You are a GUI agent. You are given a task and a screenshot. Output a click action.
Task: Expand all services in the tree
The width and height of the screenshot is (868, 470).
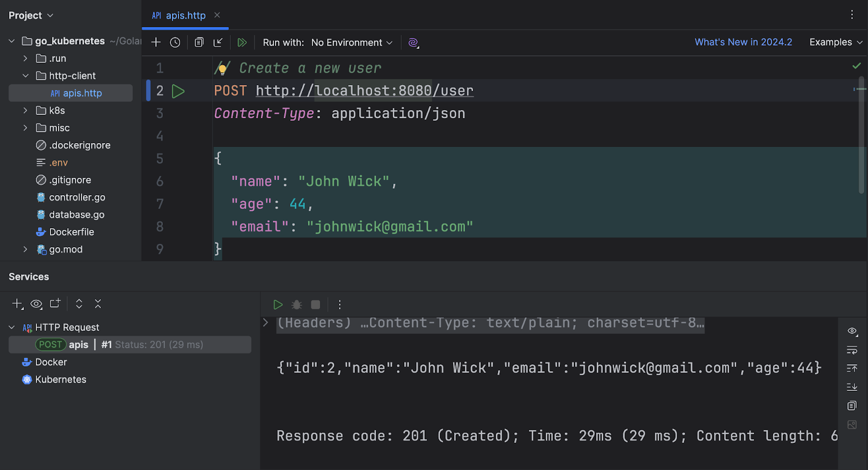tap(79, 304)
